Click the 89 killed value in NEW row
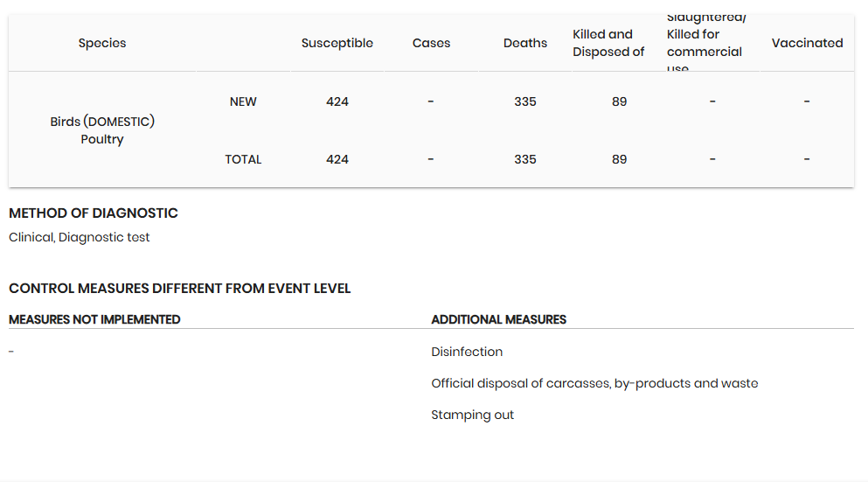 pos(620,102)
